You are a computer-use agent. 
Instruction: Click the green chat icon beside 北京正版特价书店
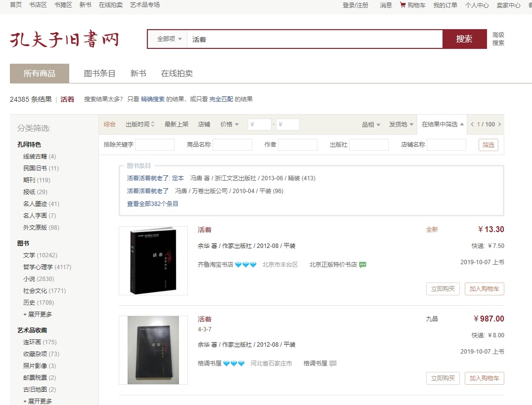[x=363, y=265]
